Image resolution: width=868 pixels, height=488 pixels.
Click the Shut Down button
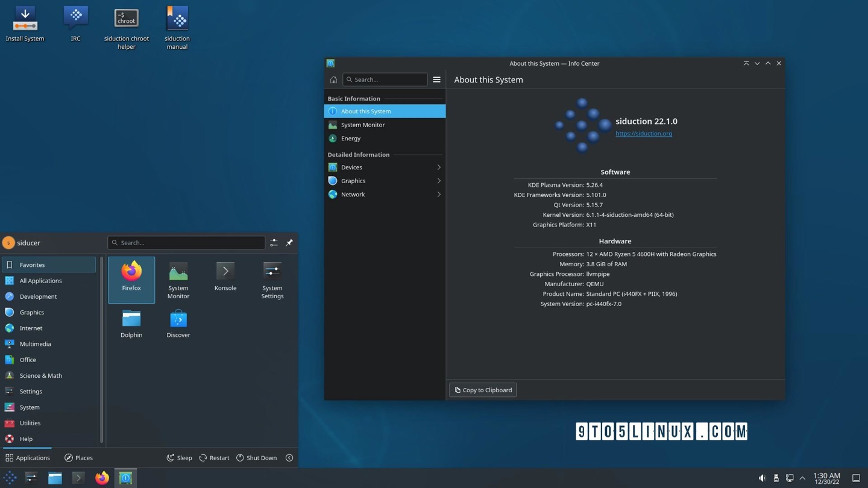(256, 458)
